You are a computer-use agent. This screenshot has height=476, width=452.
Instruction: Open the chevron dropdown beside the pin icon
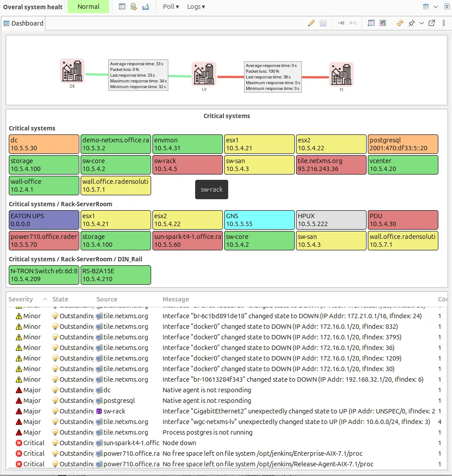click(x=422, y=23)
